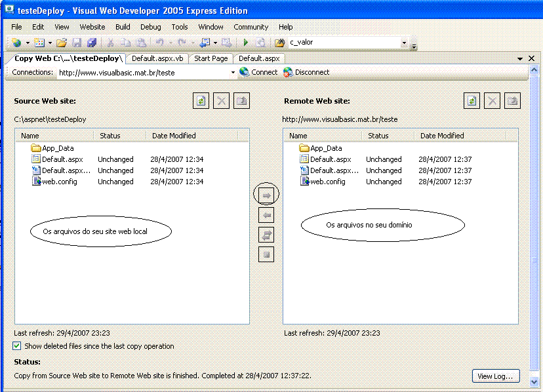Image resolution: width=543 pixels, height=392 pixels.
Task: Click the Start Debugging green arrow
Action: tap(245, 43)
